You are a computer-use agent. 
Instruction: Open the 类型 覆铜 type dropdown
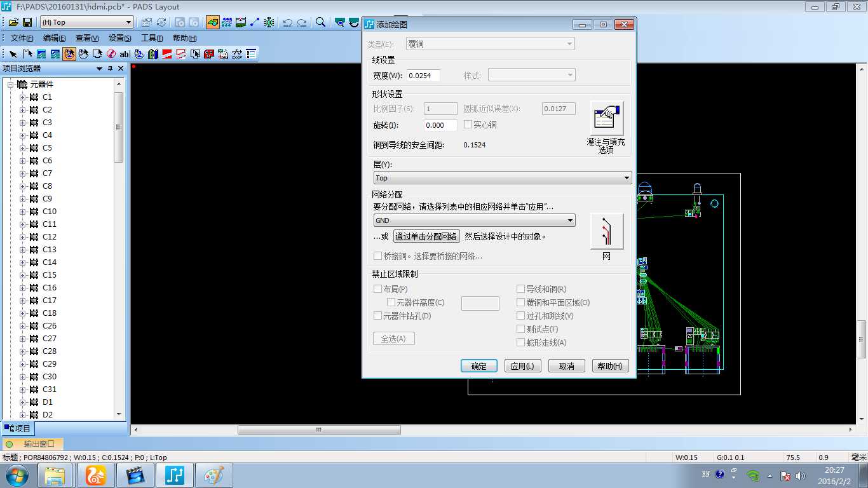(490, 44)
